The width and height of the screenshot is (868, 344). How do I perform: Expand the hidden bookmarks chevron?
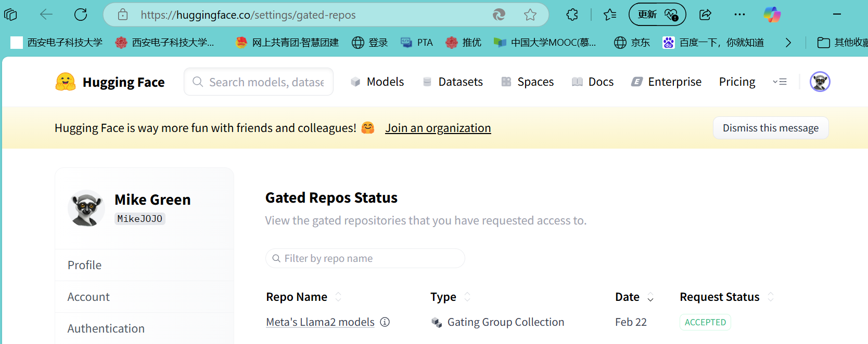(788, 43)
